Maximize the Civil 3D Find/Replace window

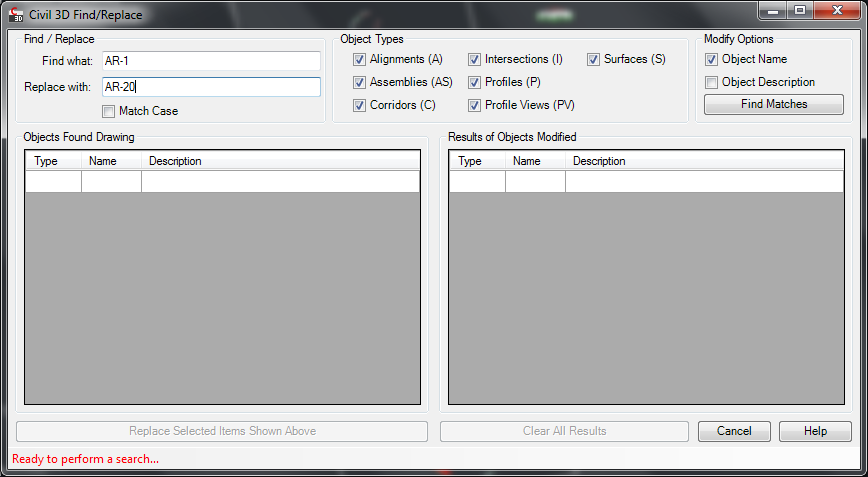[x=800, y=11]
